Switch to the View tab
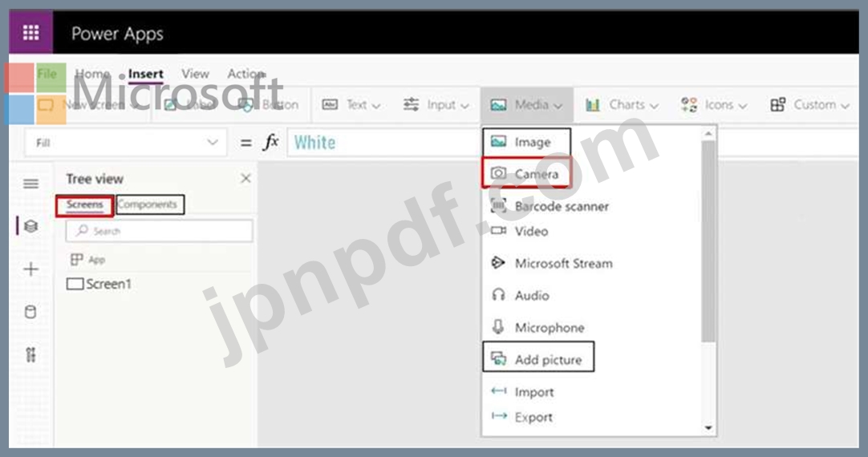This screenshot has height=457, width=868. coord(195,74)
